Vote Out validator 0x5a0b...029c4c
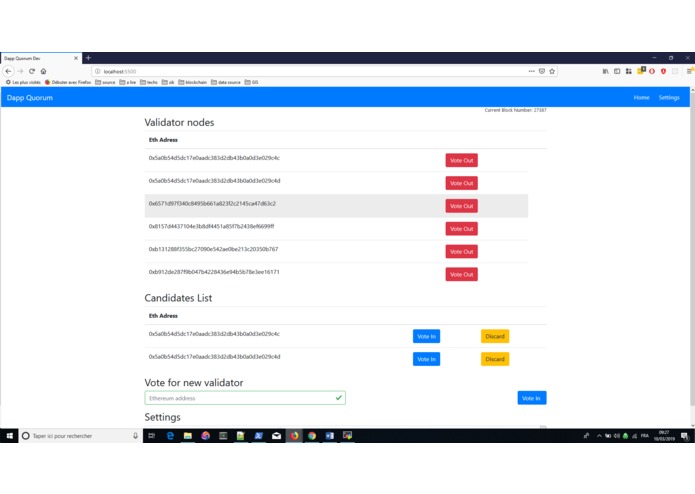 pyautogui.click(x=461, y=160)
